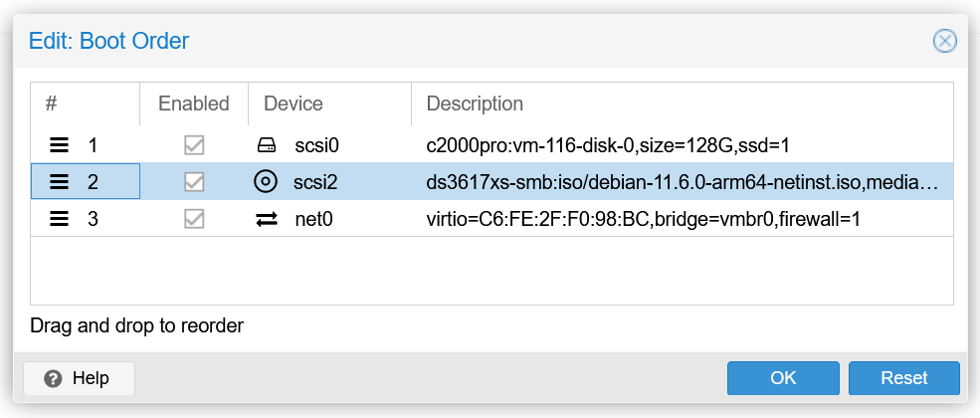Viewport: 980px width, 418px height.
Task: Click the Enabled column header
Action: (194, 104)
